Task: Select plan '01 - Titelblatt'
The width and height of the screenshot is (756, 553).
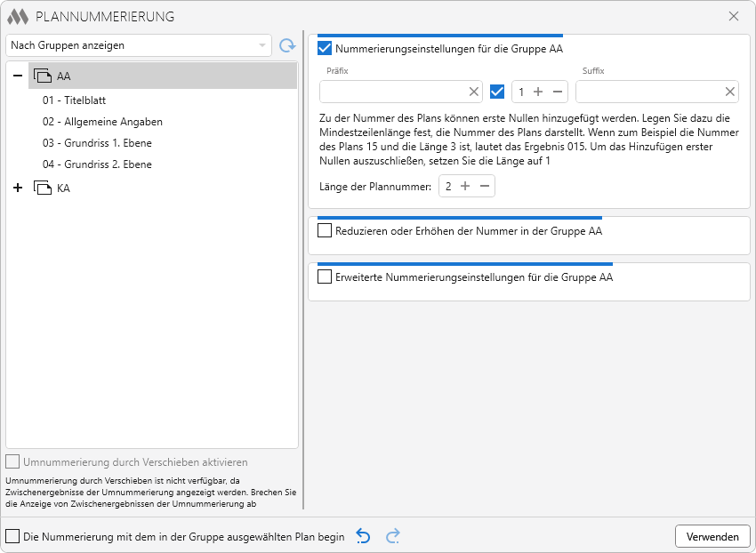Action: [x=75, y=100]
